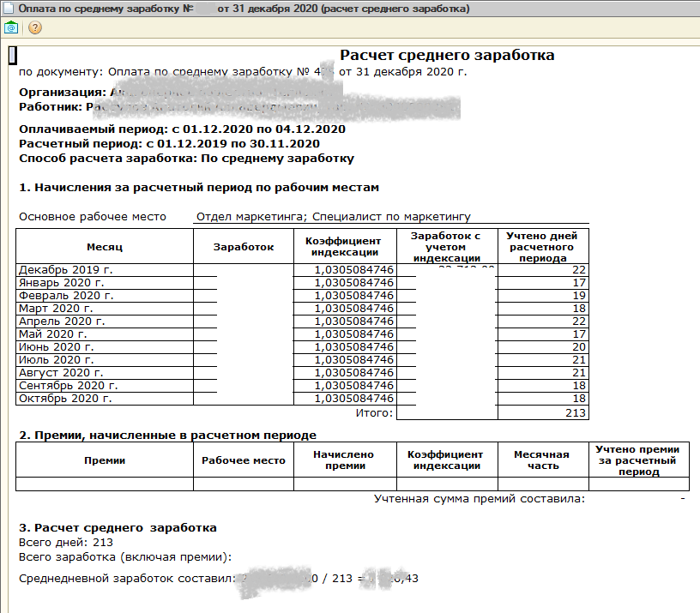Click indexation coefficient in Декабрь 2019 row
700x613 pixels.
345,270
